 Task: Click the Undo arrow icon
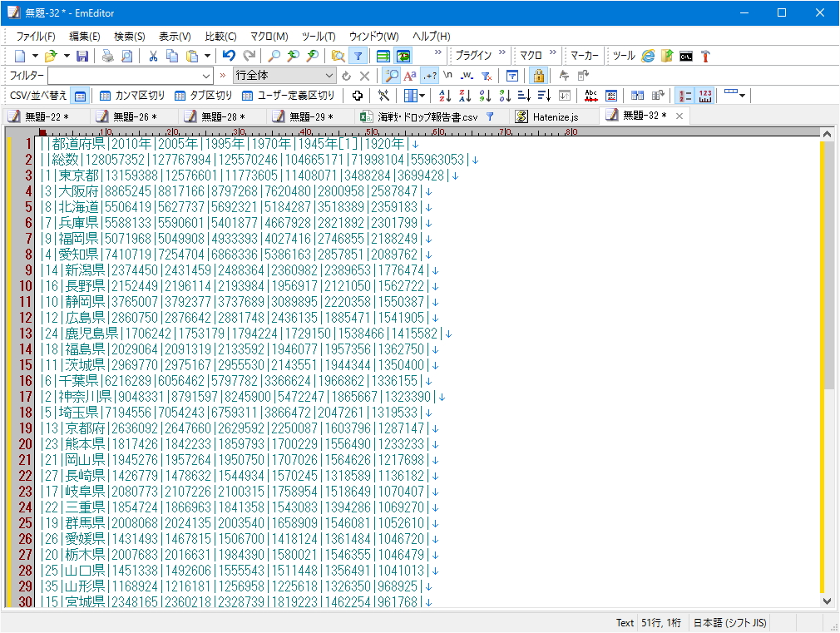click(x=230, y=56)
